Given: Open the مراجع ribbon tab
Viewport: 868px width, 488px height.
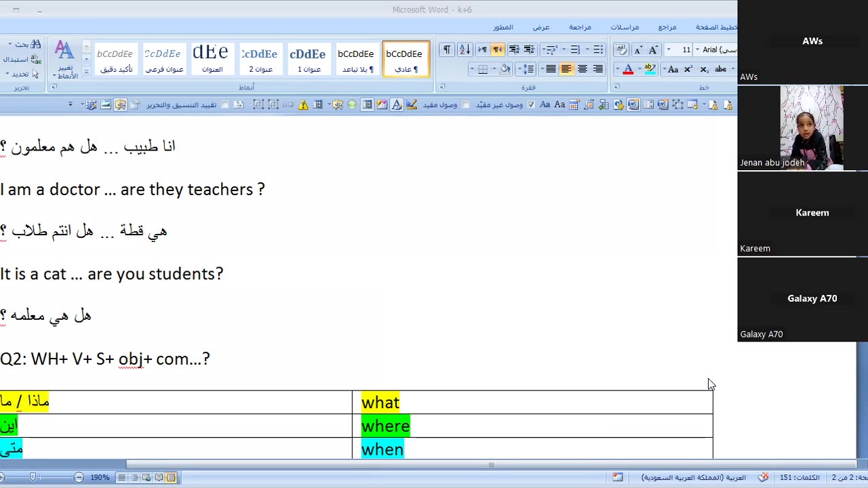Looking at the screenshot, I should (667, 27).
